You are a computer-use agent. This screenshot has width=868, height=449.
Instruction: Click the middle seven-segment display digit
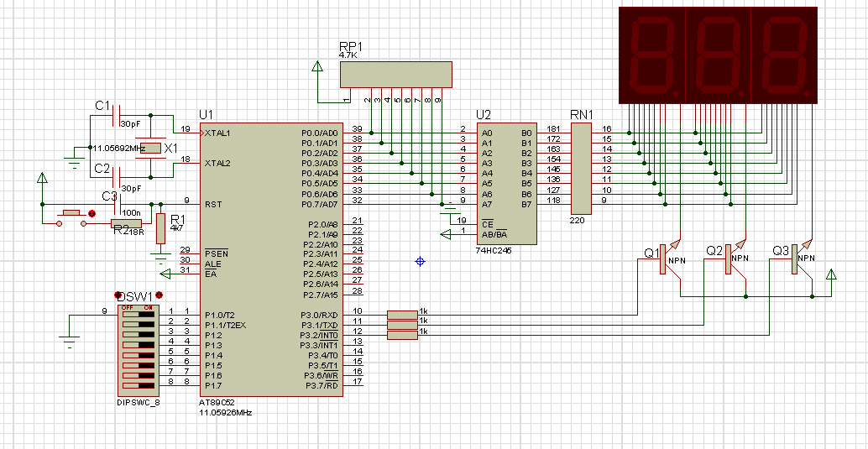718,55
